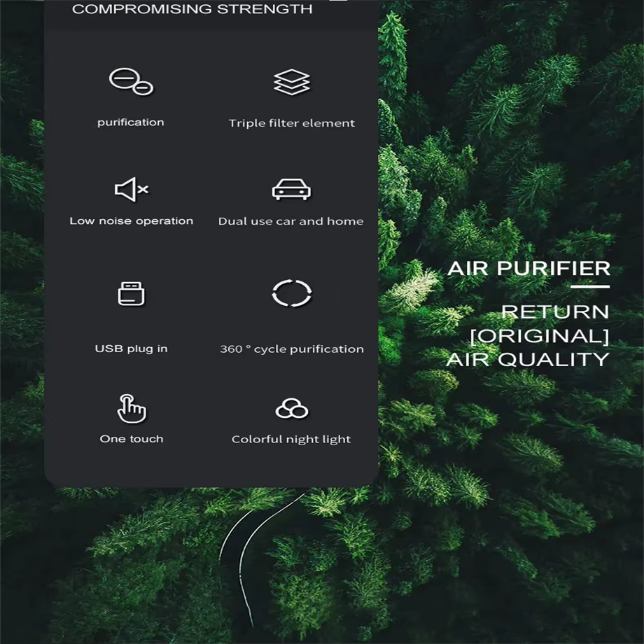Select the 'Low noise operation' label
644x644 pixels.
(132, 221)
